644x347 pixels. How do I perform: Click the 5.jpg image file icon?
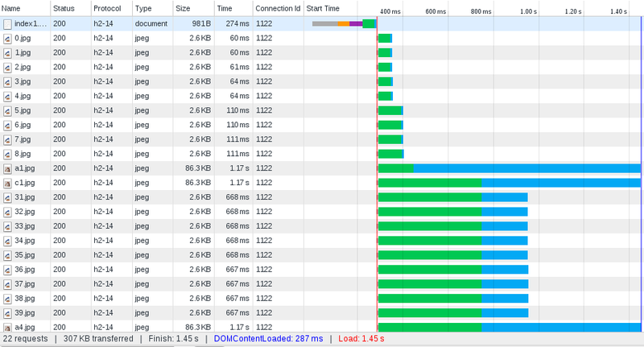(x=7, y=111)
